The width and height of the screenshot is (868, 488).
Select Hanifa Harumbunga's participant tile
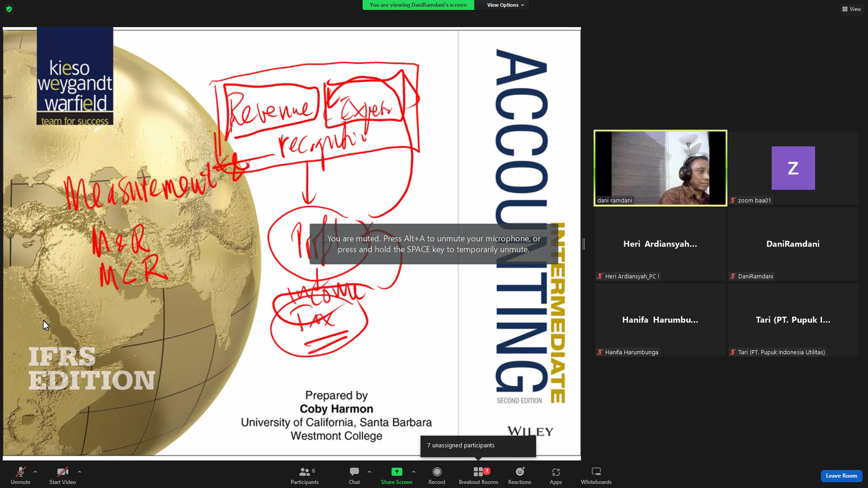click(x=660, y=320)
